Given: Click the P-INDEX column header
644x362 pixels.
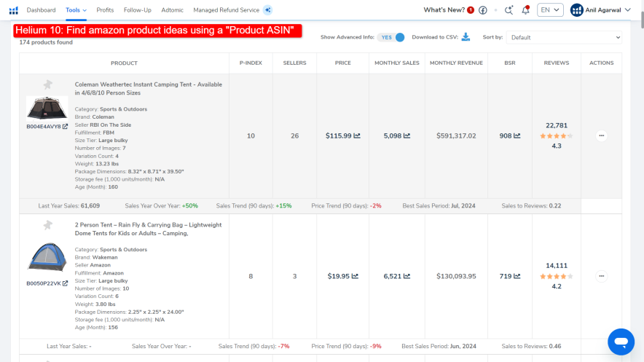Looking at the screenshot, I should point(251,63).
